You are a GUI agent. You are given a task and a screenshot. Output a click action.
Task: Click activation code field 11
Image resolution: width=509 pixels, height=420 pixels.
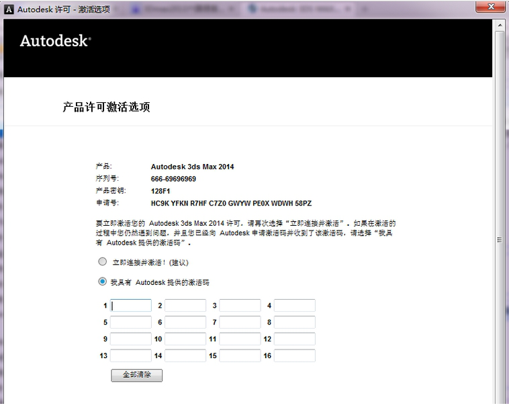pyautogui.click(x=240, y=339)
